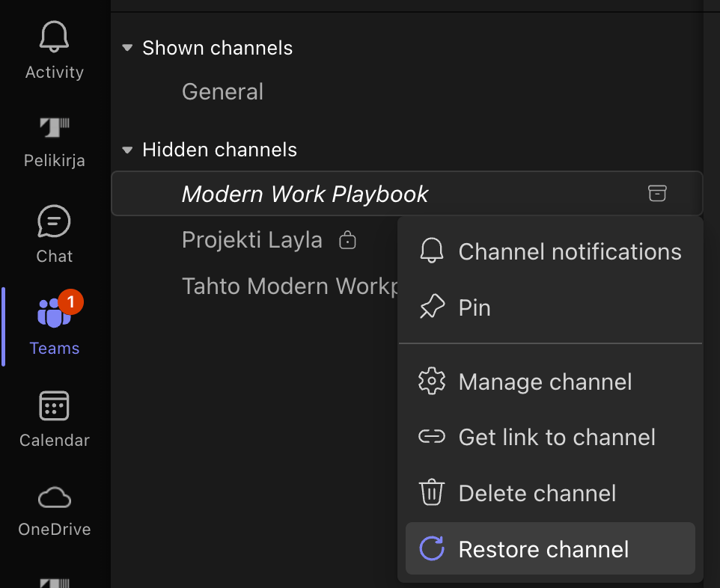The width and height of the screenshot is (720, 588).
Task: Collapse the Shown channels section
Action: (127, 48)
